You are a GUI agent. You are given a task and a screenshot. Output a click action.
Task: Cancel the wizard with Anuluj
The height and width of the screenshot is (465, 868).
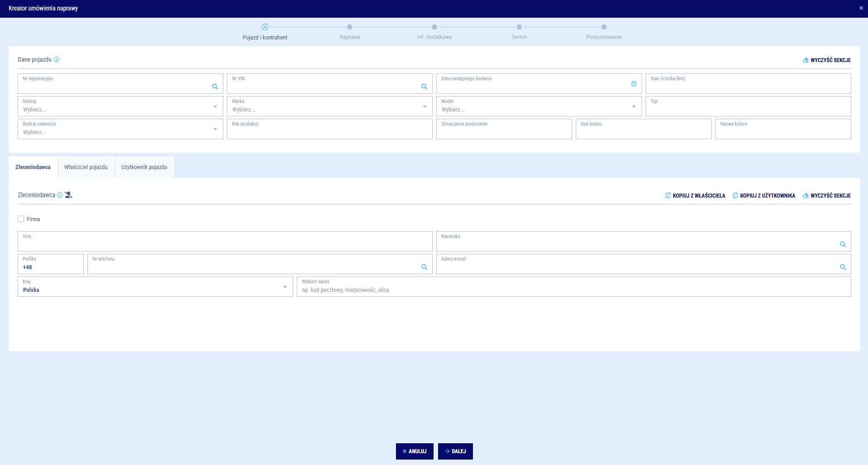click(414, 451)
